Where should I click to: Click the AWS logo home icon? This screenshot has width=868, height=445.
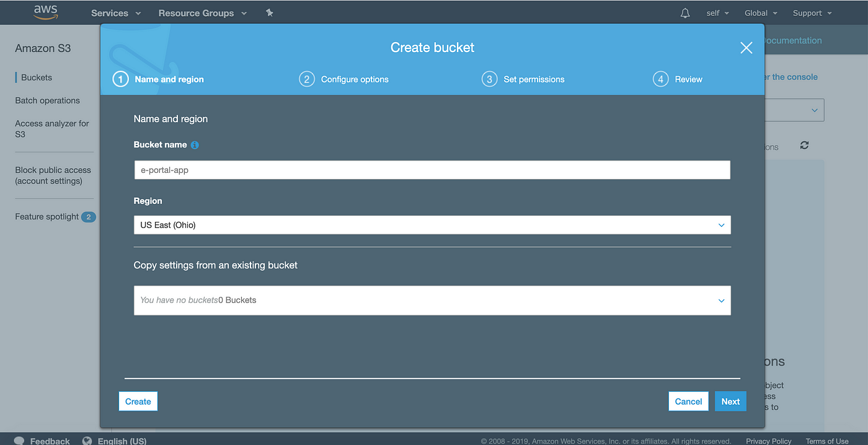click(45, 12)
